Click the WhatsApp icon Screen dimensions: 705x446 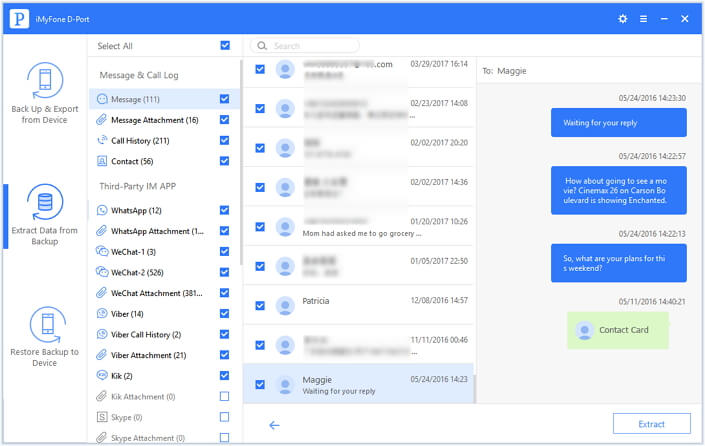tap(102, 210)
